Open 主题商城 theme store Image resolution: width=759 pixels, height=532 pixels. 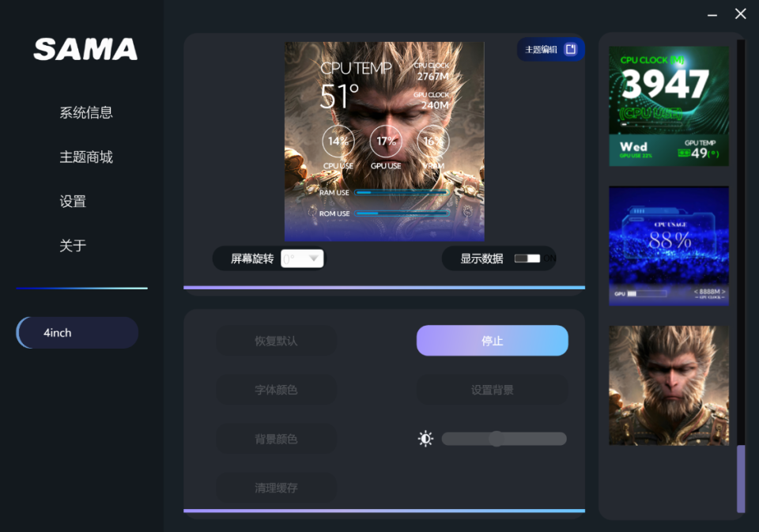tap(85, 157)
